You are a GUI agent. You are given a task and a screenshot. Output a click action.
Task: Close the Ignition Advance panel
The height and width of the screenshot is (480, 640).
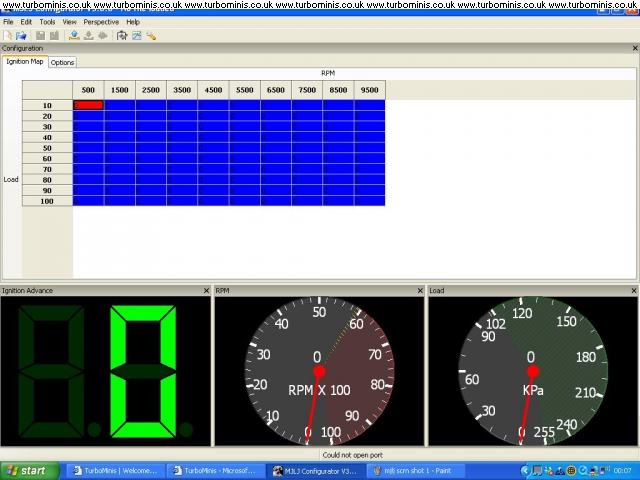(x=206, y=291)
